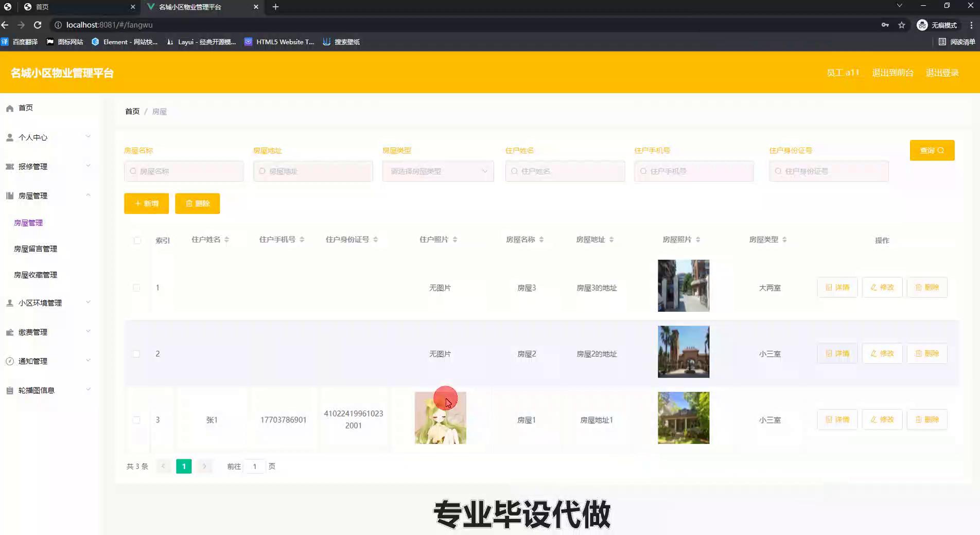Click the 查询 search button
This screenshot has width=980, height=535.
coord(932,150)
